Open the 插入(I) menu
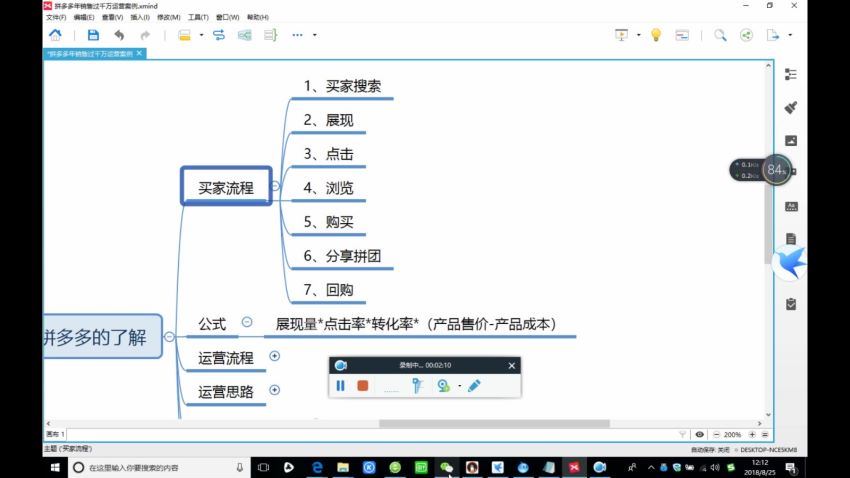Viewport: 850px width, 478px height. pyautogui.click(x=140, y=17)
